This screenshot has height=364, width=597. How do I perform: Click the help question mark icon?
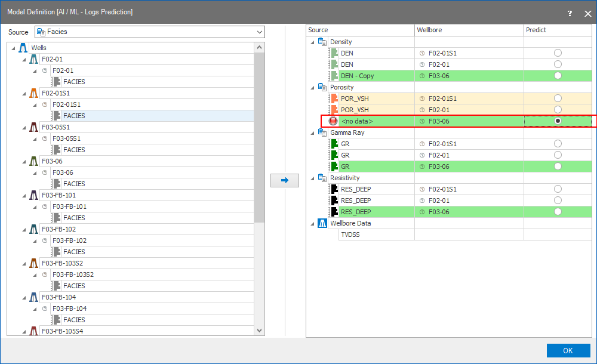[570, 13]
